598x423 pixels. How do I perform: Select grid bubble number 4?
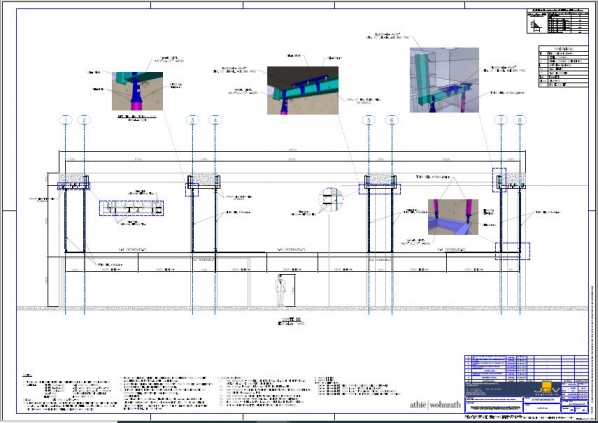215,120
